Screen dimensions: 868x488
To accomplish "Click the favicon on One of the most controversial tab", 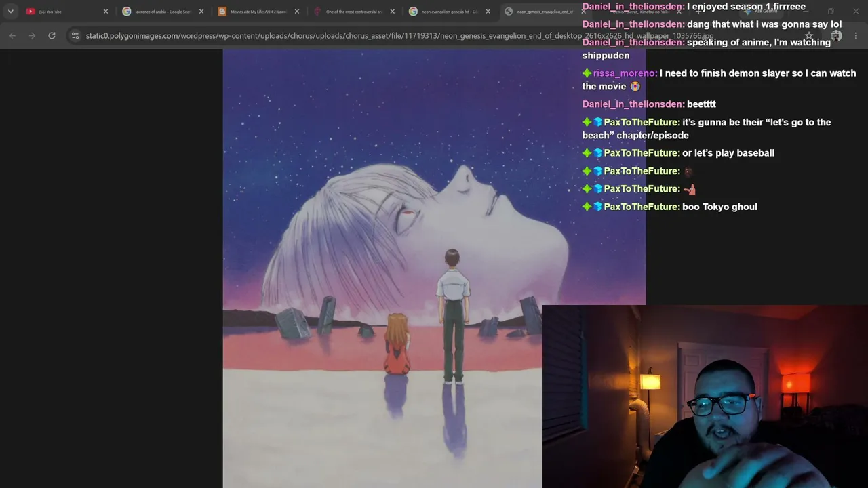I will tap(318, 12).
